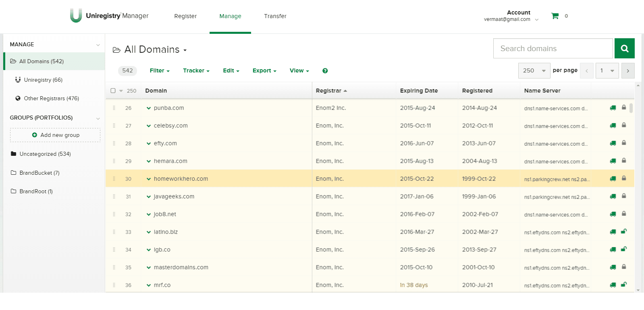
Task: Open the BrandRoot (1) group
Action: pos(32,191)
